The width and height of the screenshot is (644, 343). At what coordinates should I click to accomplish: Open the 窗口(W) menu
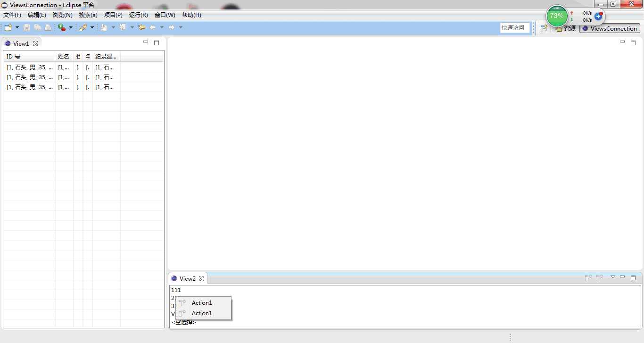pyautogui.click(x=165, y=15)
